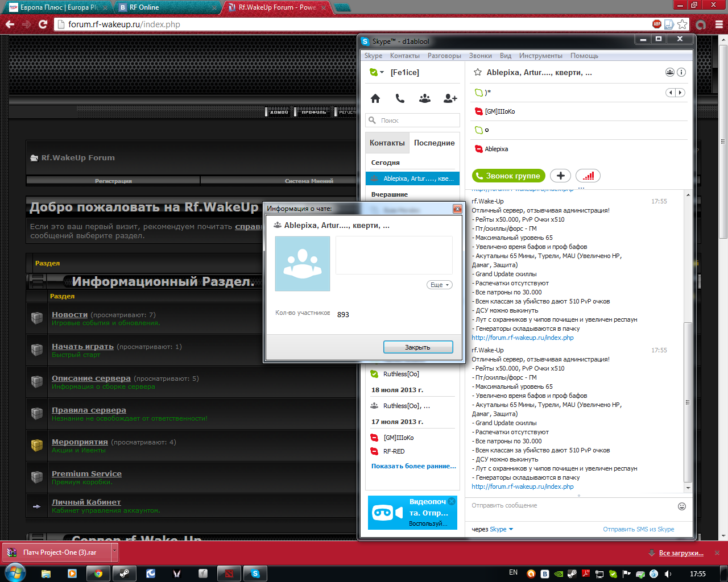The width and height of the screenshot is (728, 582).
Task: Open Steam from the taskbar
Action: click(125, 573)
